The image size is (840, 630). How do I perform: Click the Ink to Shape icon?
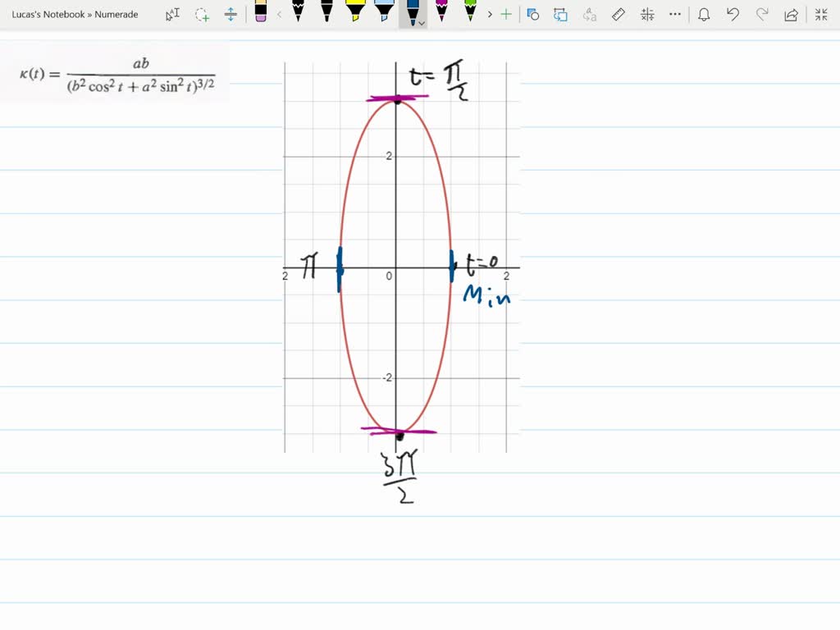533,14
